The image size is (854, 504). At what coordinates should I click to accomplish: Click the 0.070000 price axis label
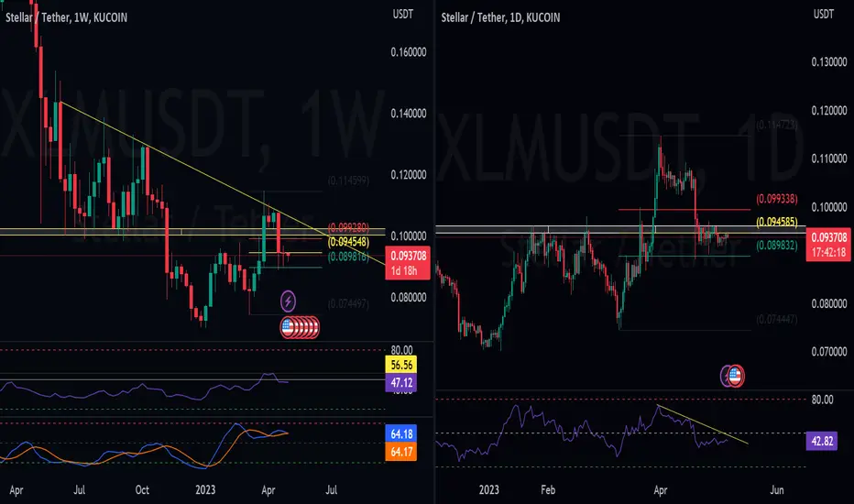(829, 352)
